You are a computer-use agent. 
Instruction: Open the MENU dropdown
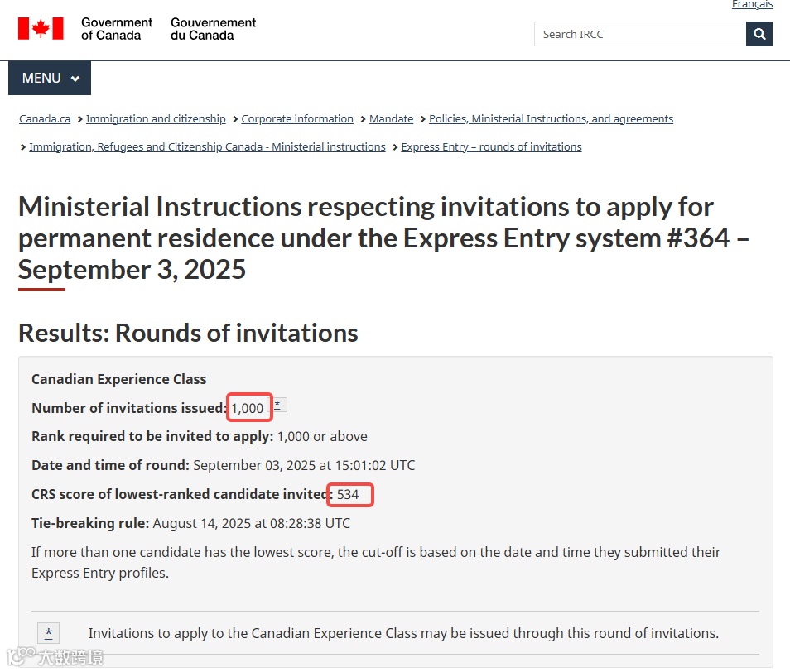(x=50, y=78)
